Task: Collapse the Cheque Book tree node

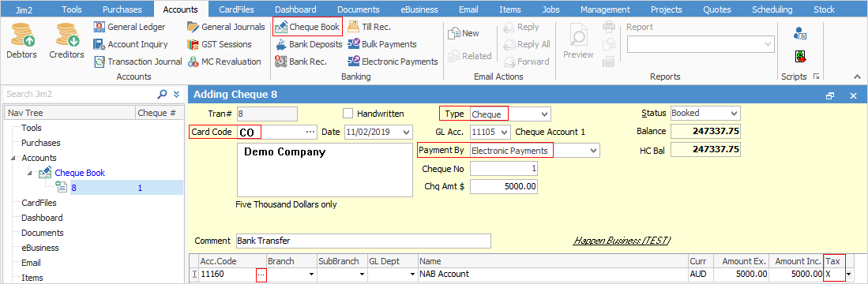Action: tap(31, 173)
